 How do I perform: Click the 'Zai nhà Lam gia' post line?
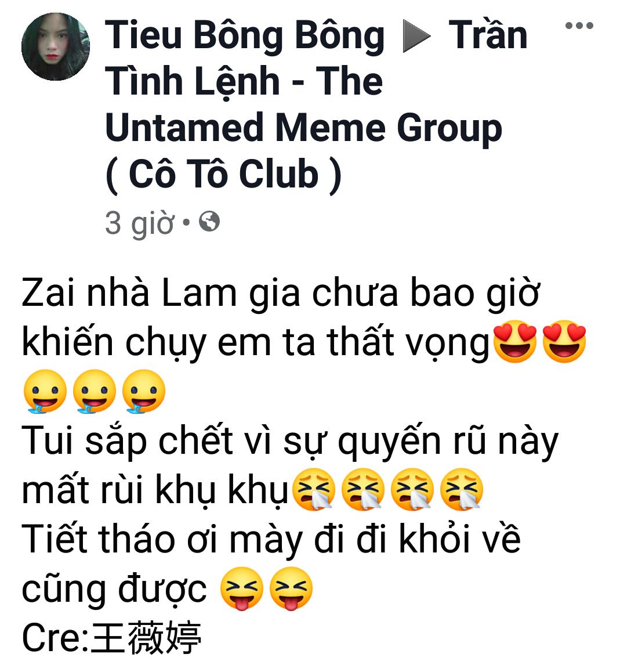[x=281, y=293]
